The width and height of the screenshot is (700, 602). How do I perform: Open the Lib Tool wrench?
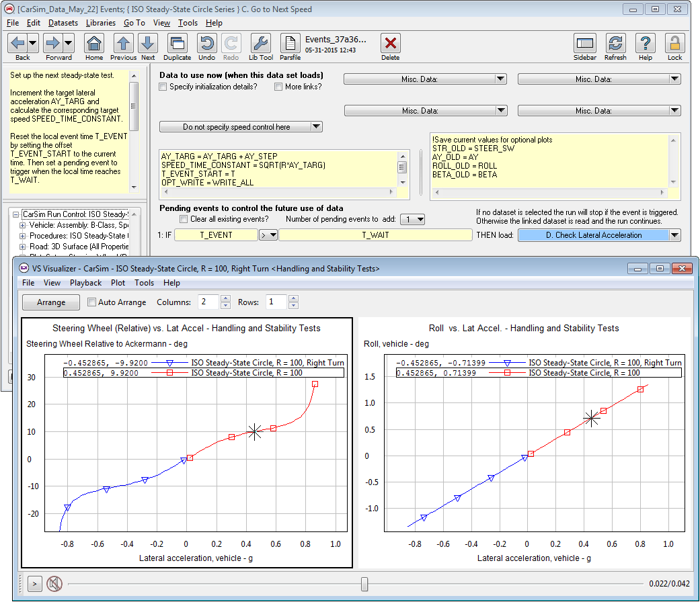tap(261, 43)
